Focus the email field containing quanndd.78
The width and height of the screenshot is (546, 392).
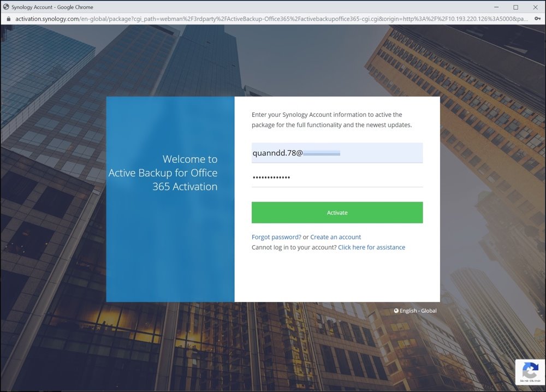click(337, 153)
